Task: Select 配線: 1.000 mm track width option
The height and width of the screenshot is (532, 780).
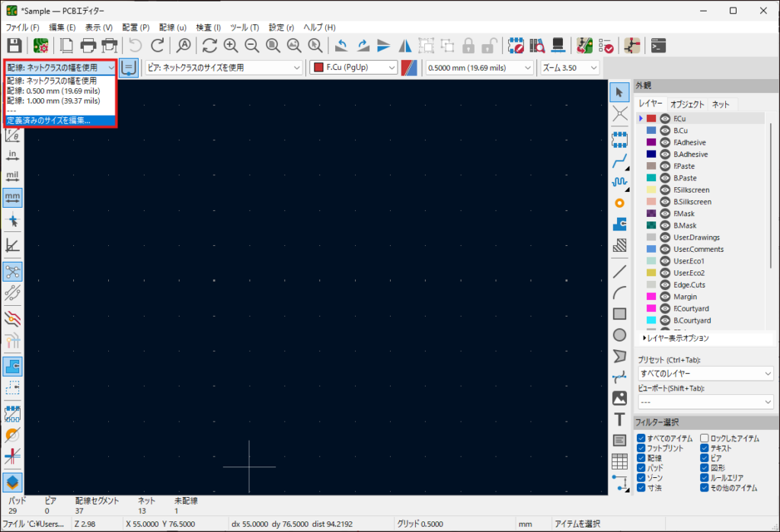Action: (53, 100)
